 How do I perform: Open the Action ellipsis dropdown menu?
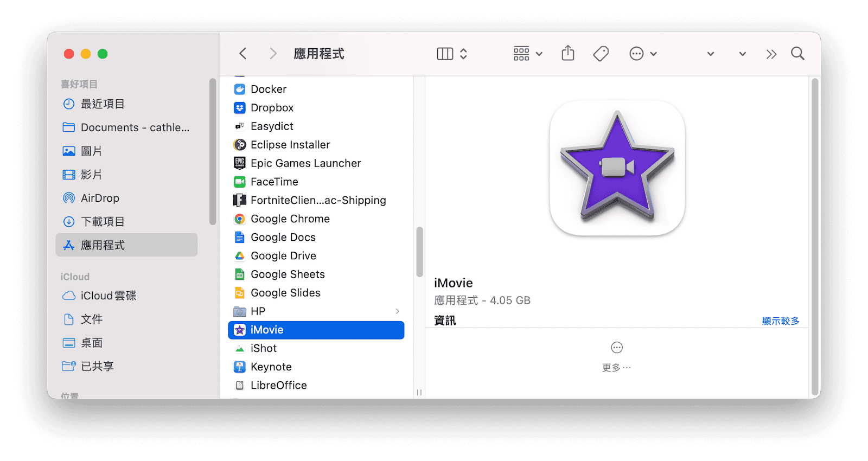click(x=643, y=54)
